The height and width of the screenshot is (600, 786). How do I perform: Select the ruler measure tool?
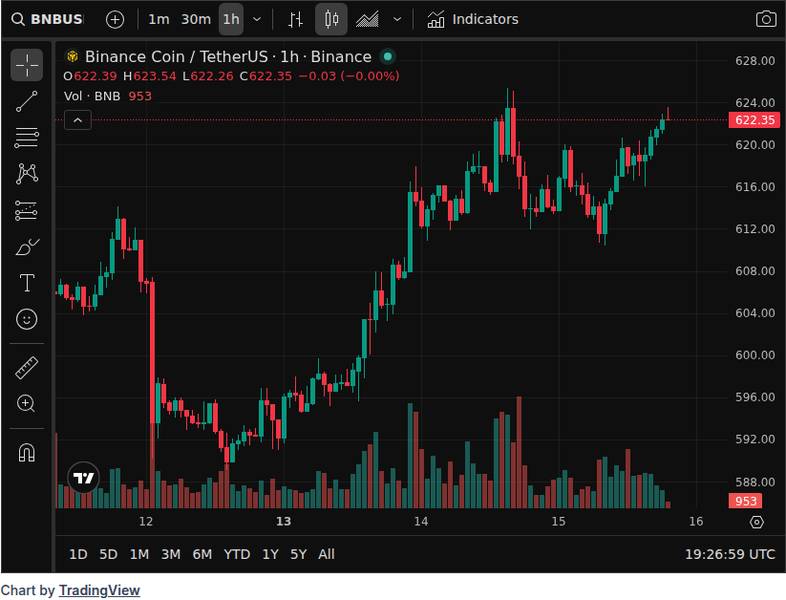pyautogui.click(x=27, y=367)
